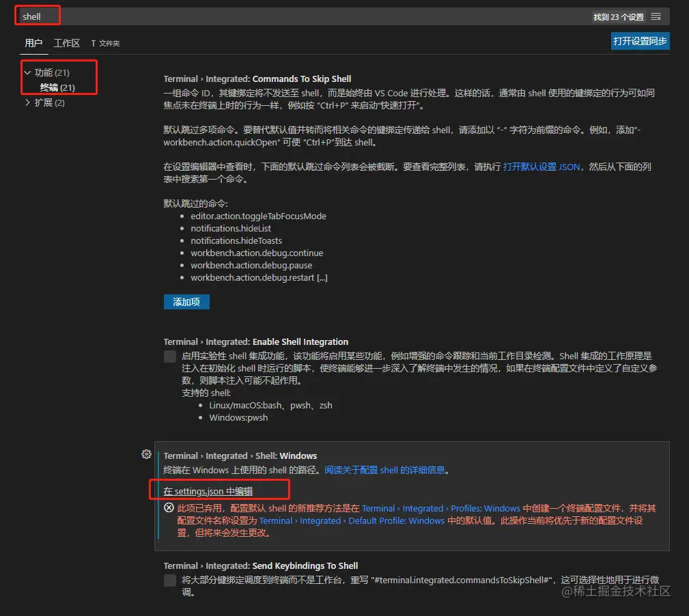Click 在 settings.json 中编辑 link
Screen dimensions: 689x616
[x=208, y=491]
